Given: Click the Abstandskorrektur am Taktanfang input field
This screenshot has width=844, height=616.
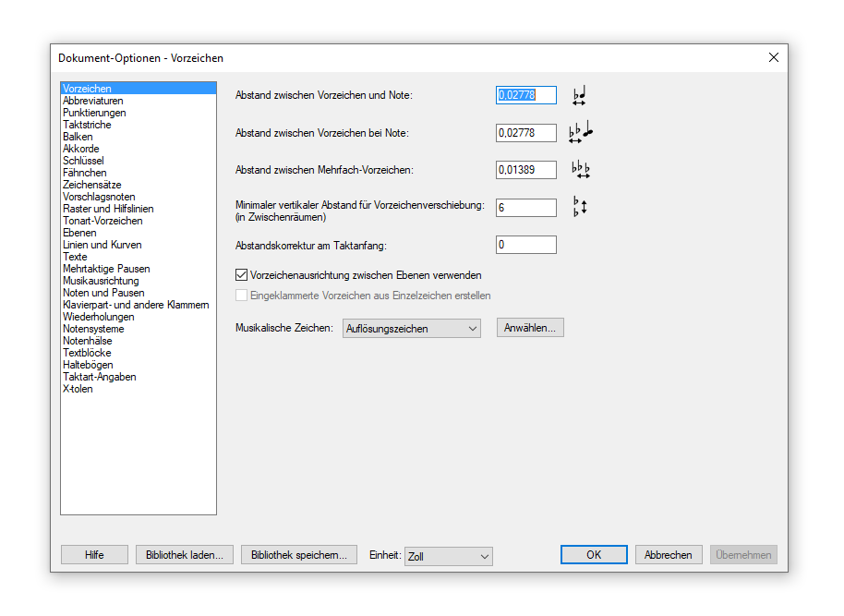Looking at the screenshot, I should (x=525, y=245).
